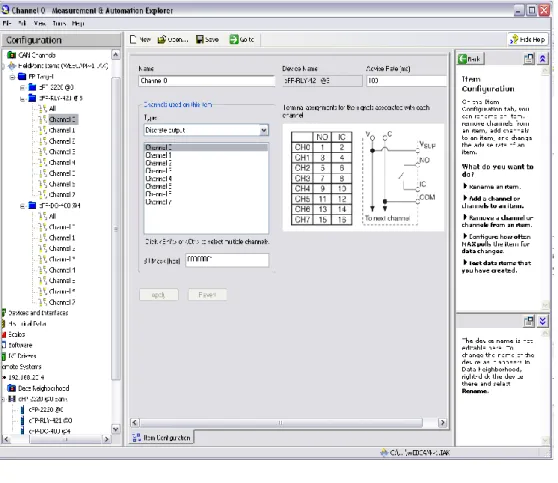Collapse the cFP-RLY-421 @3 tree node
The image size is (558, 483).
tap(22, 99)
